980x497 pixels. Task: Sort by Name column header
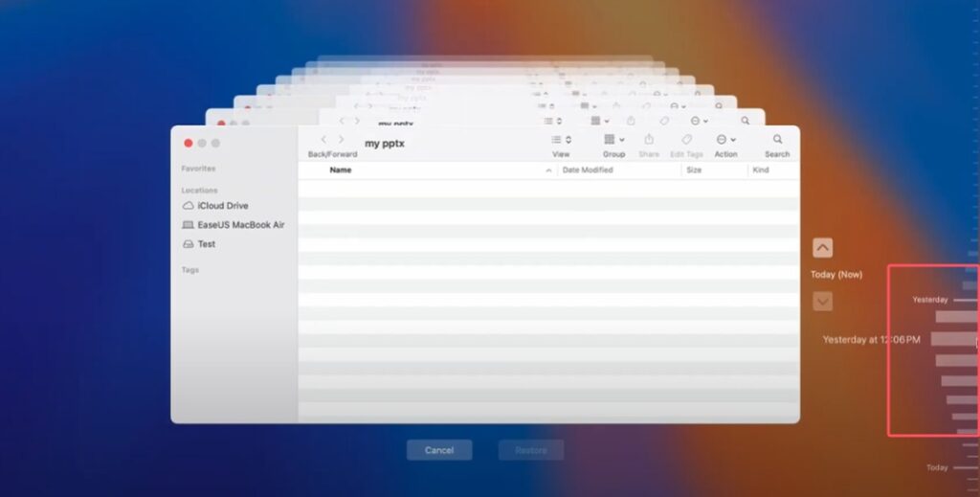(x=341, y=170)
